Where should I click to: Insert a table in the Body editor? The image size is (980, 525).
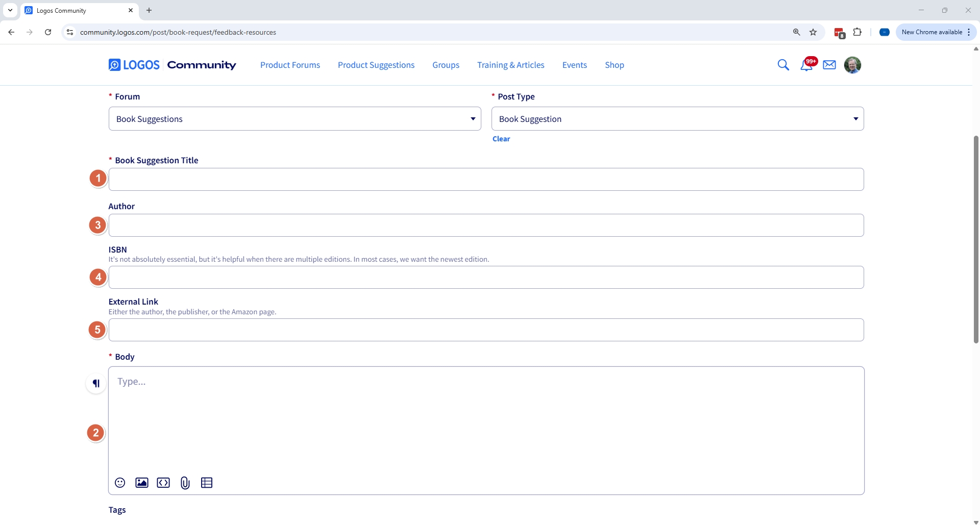coord(207,483)
